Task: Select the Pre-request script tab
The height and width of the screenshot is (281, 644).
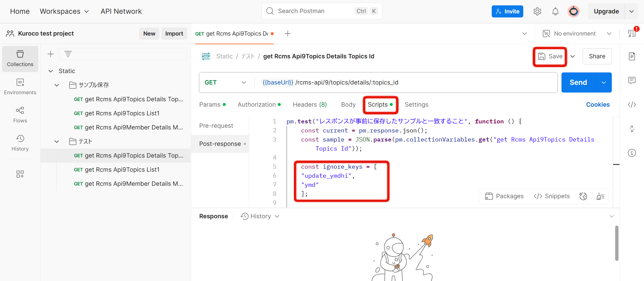Action: point(216,126)
